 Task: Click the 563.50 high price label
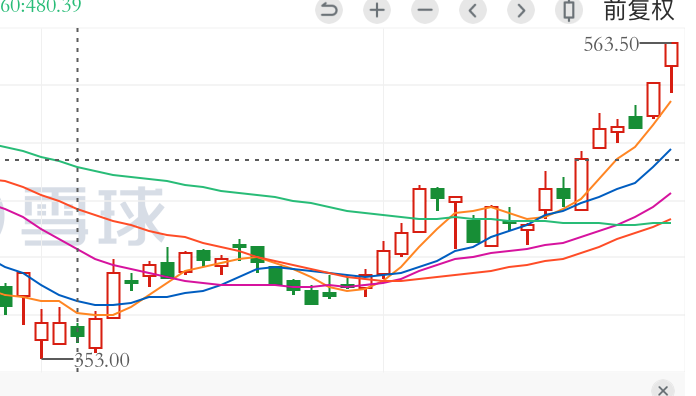(611, 44)
